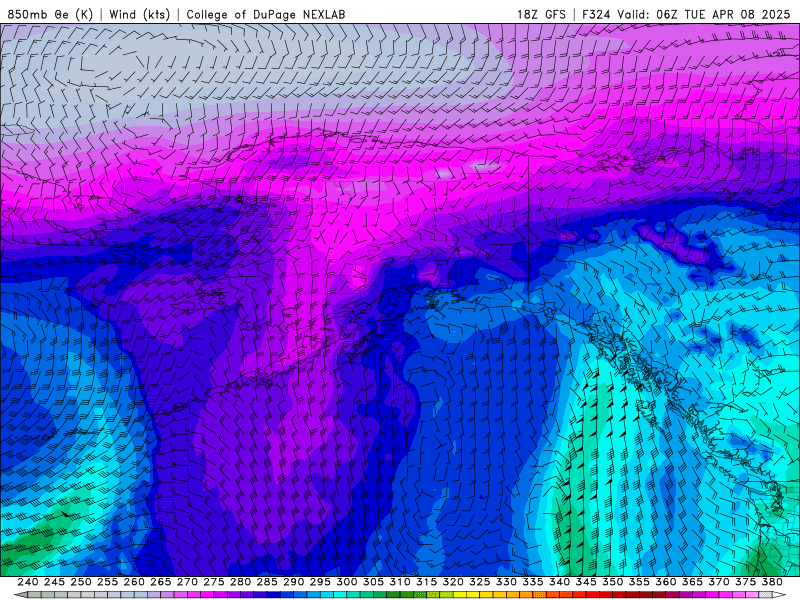Choose the 305 scale label

point(373,582)
